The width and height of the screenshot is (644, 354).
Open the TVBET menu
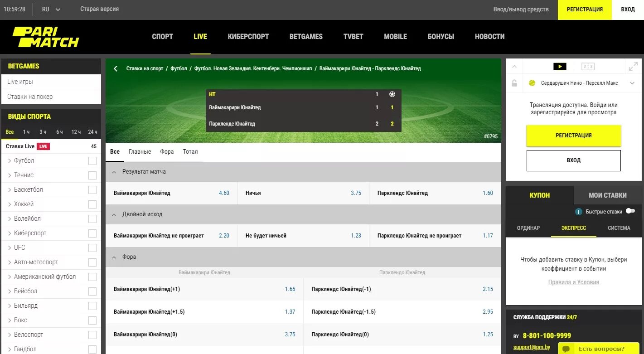click(x=353, y=37)
